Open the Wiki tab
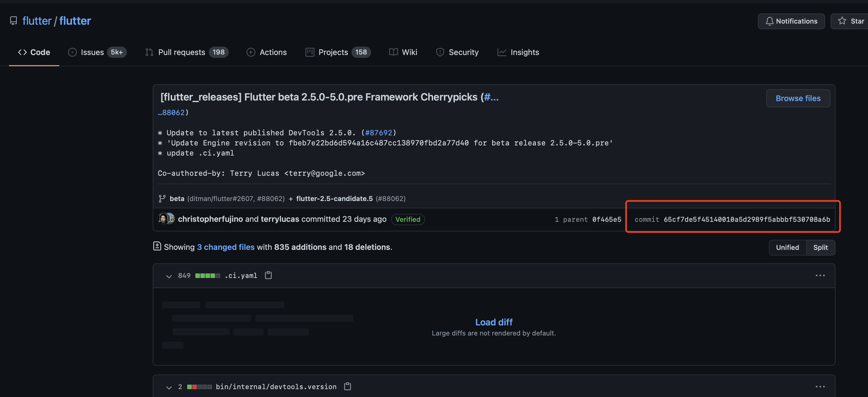Image resolution: width=868 pixels, height=397 pixels. (x=403, y=52)
